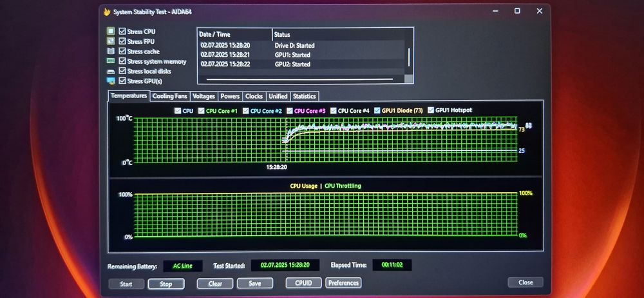
Task: Click the Start button
Action: click(x=126, y=284)
